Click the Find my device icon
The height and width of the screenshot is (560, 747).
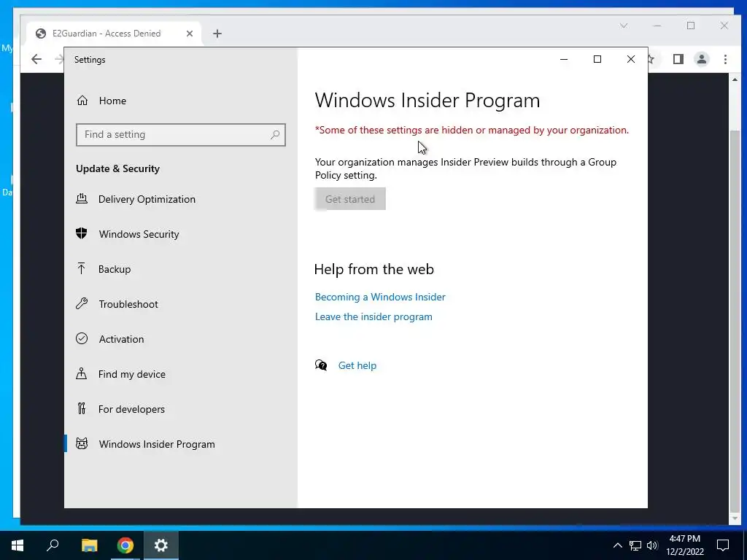pyautogui.click(x=82, y=374)
